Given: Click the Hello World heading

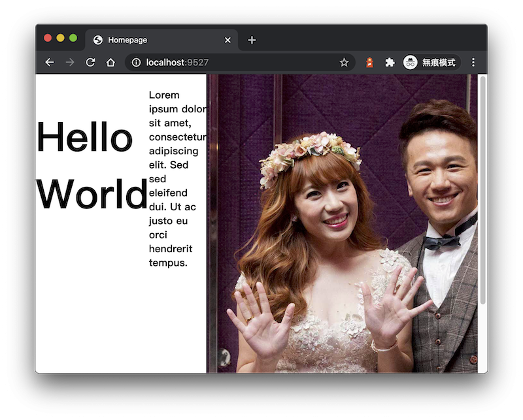Looking at the screenshot, I should click(92, 167).
